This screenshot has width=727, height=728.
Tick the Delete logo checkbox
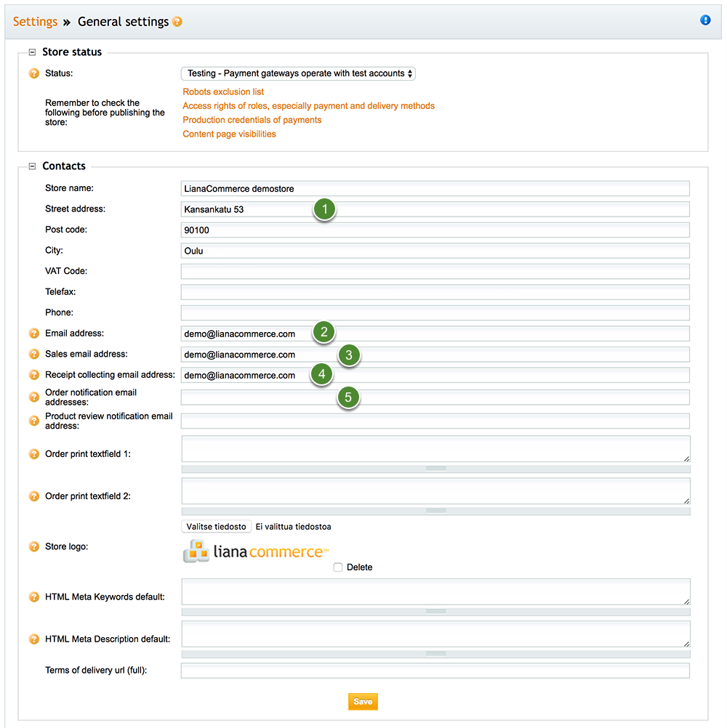[338, 567]
